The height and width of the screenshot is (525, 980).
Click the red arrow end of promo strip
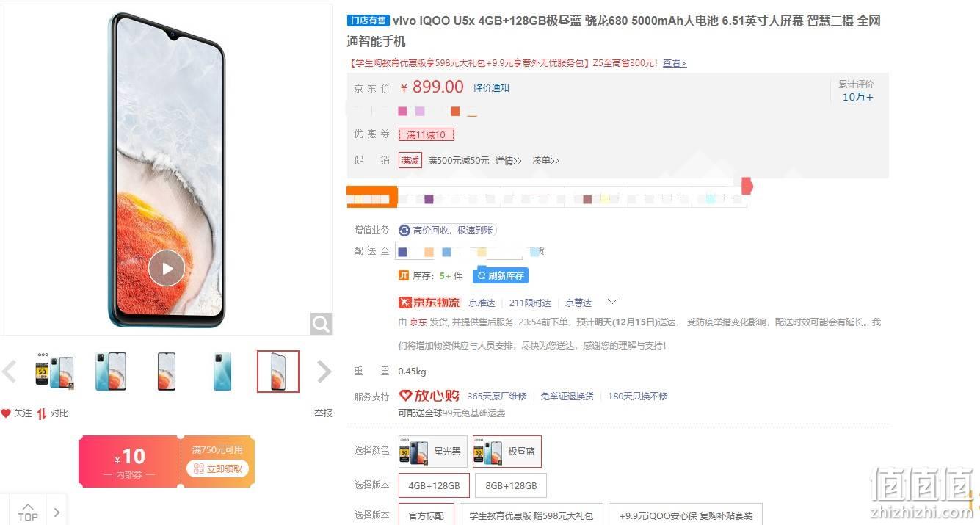(747, 186)
